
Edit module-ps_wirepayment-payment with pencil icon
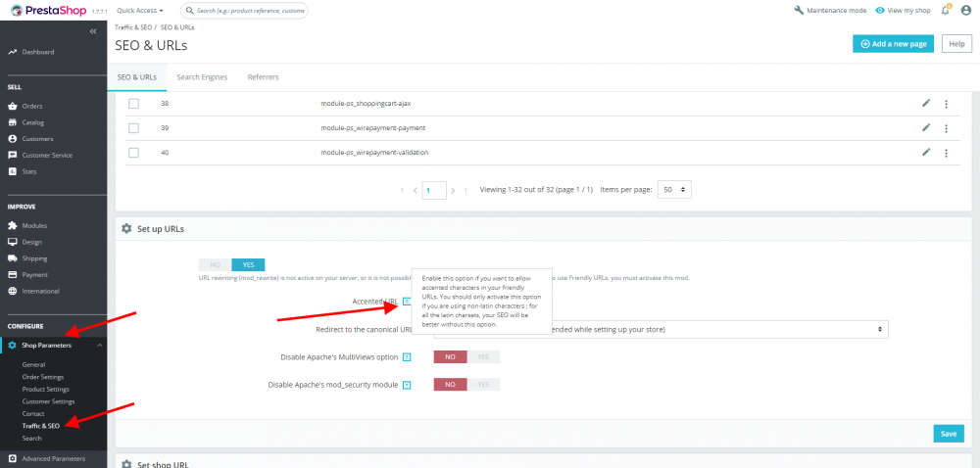click(x=926, y=127)
